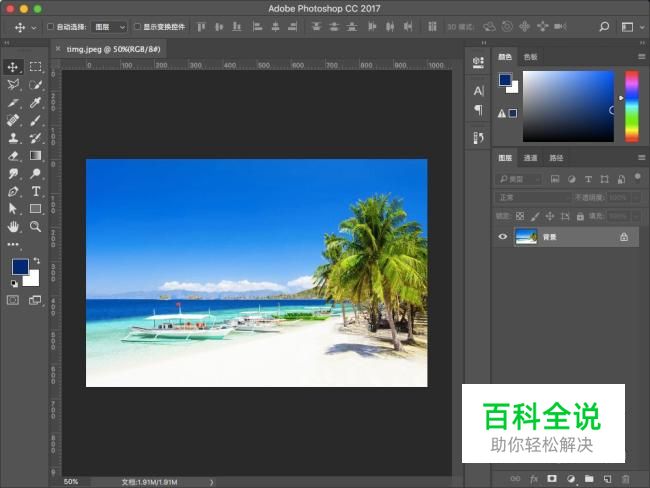650x488 pixels.
Task: Open the 正常 blend mode dropdown
Action: (533, 197)
